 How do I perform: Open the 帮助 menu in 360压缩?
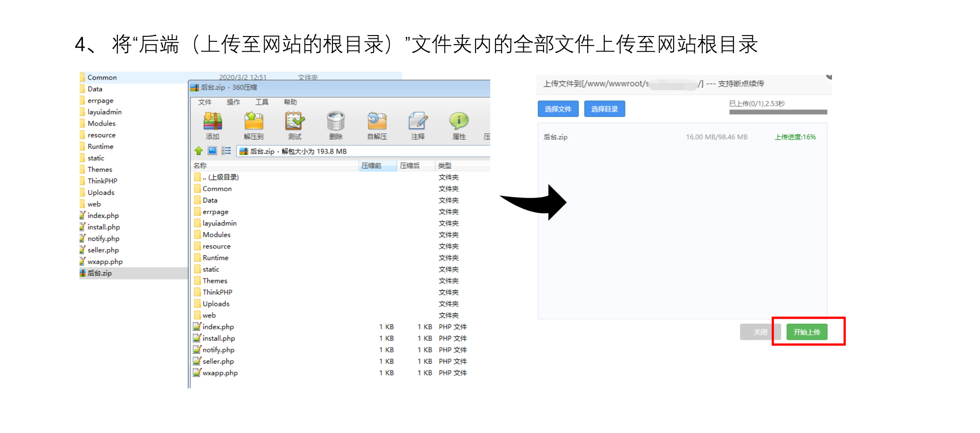pyautogui.click(x=290, y=102)
